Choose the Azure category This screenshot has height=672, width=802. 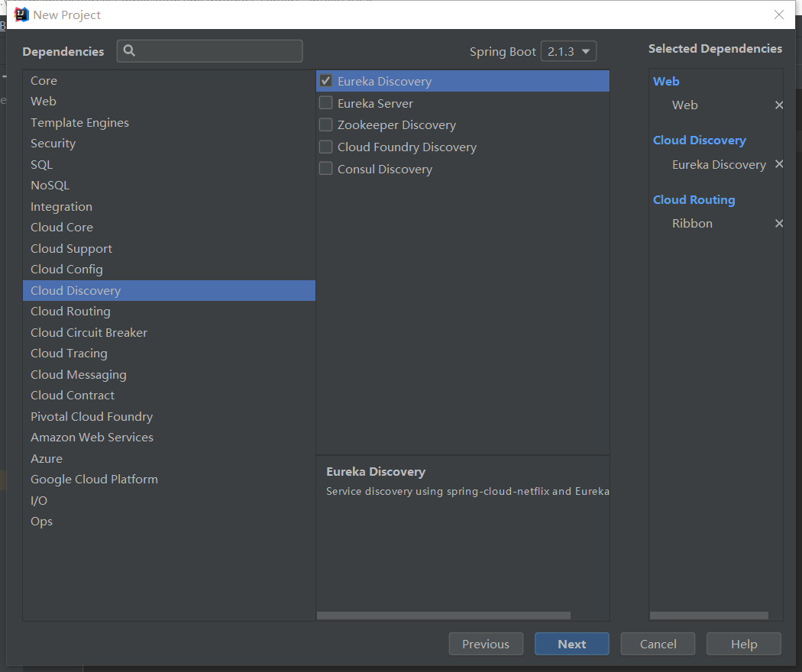click(x=170, y=458)
